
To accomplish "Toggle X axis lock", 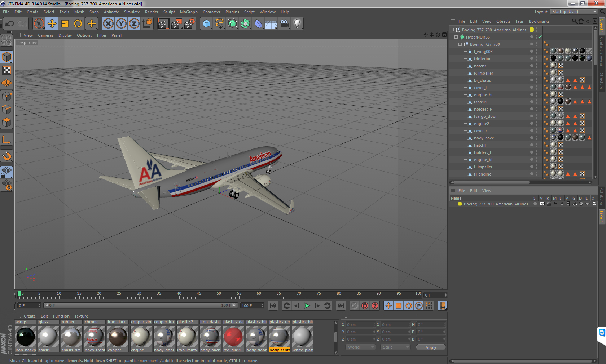I will click(108, 24).
